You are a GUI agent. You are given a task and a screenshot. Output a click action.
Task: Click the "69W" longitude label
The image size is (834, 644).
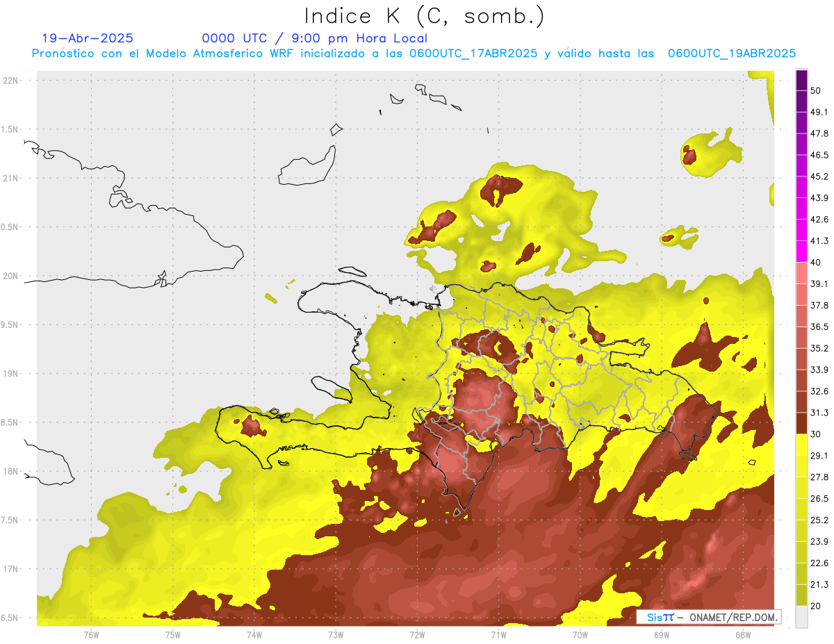point(662,635)
